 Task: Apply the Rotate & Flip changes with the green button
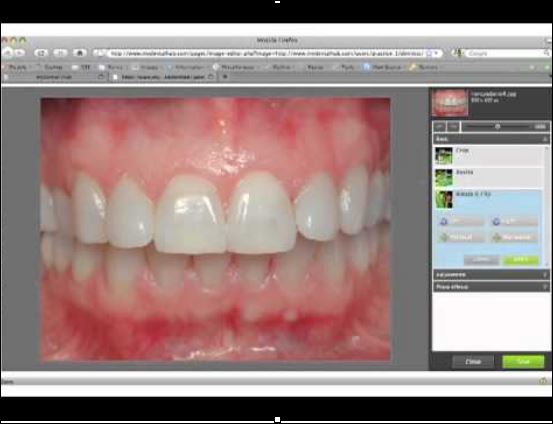(x=521, y=260)
